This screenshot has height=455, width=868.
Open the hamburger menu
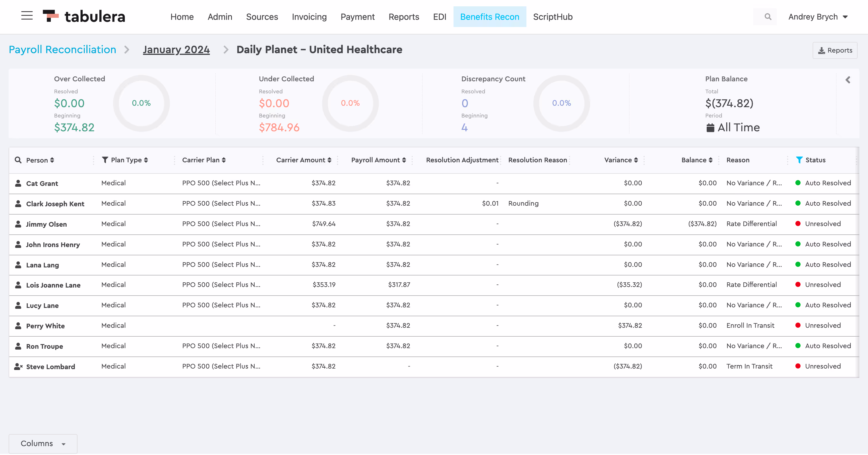(27, 16)
